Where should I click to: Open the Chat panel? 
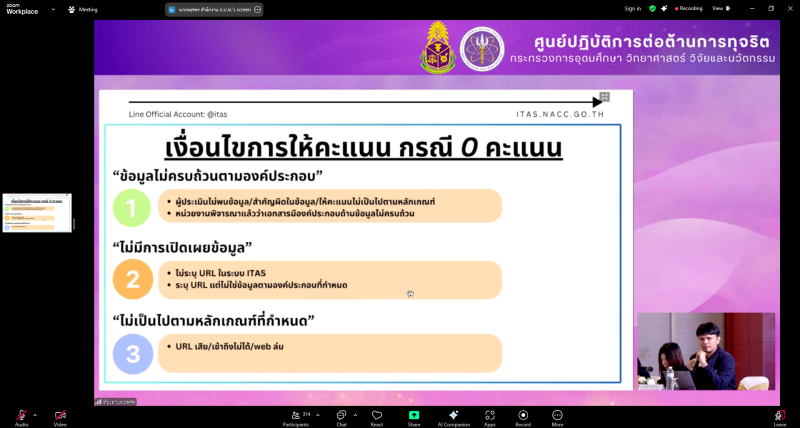[341, 415]
